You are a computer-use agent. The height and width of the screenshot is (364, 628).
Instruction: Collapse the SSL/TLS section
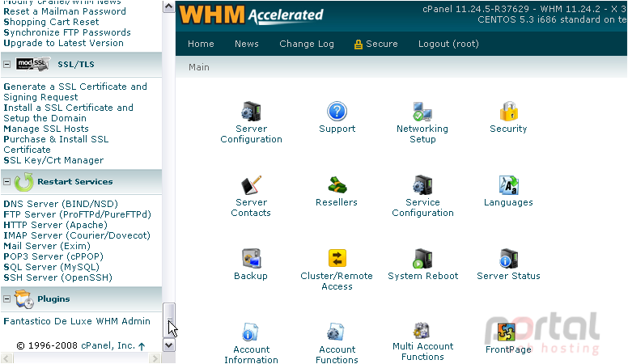point(6,64)
